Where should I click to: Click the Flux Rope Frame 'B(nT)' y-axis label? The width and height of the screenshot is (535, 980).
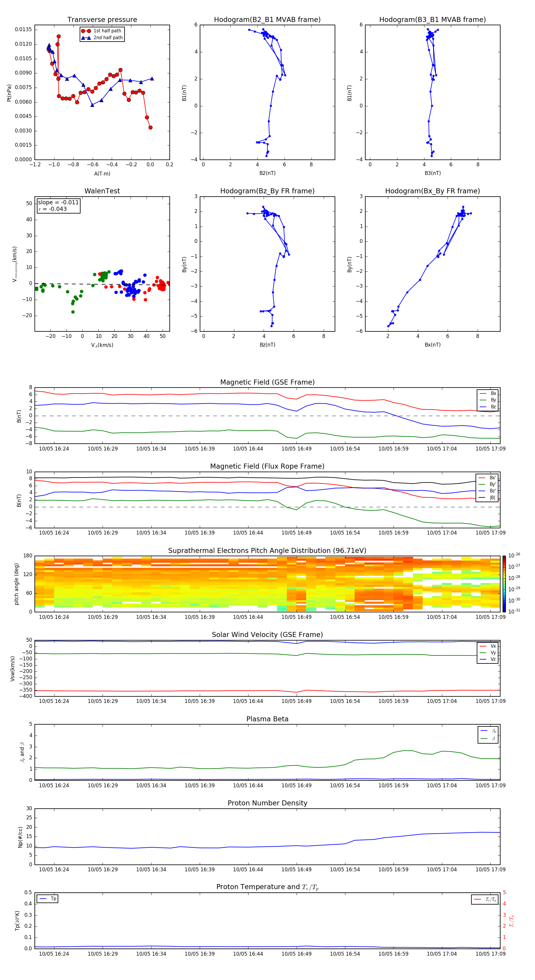coord(19,500)
